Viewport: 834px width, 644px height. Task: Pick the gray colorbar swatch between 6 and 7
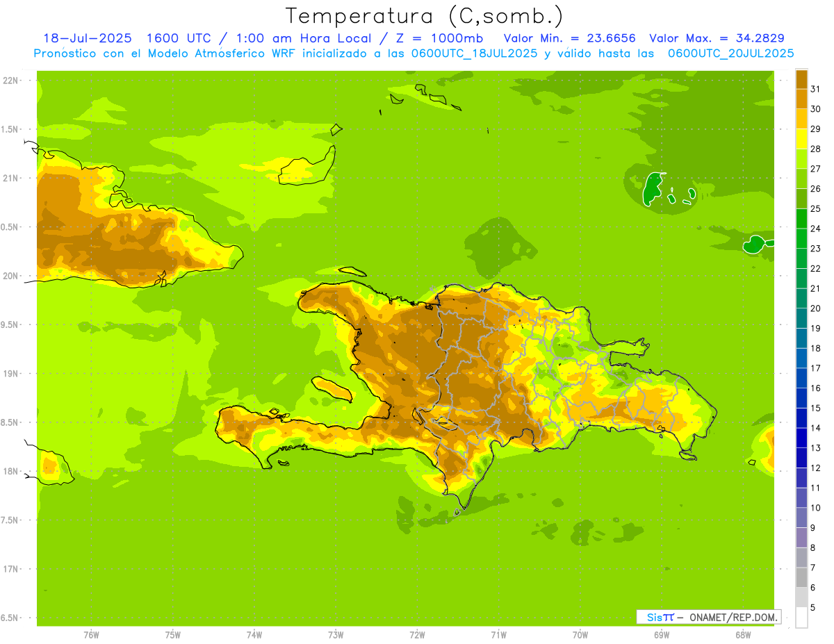click(x=801, y=577)
